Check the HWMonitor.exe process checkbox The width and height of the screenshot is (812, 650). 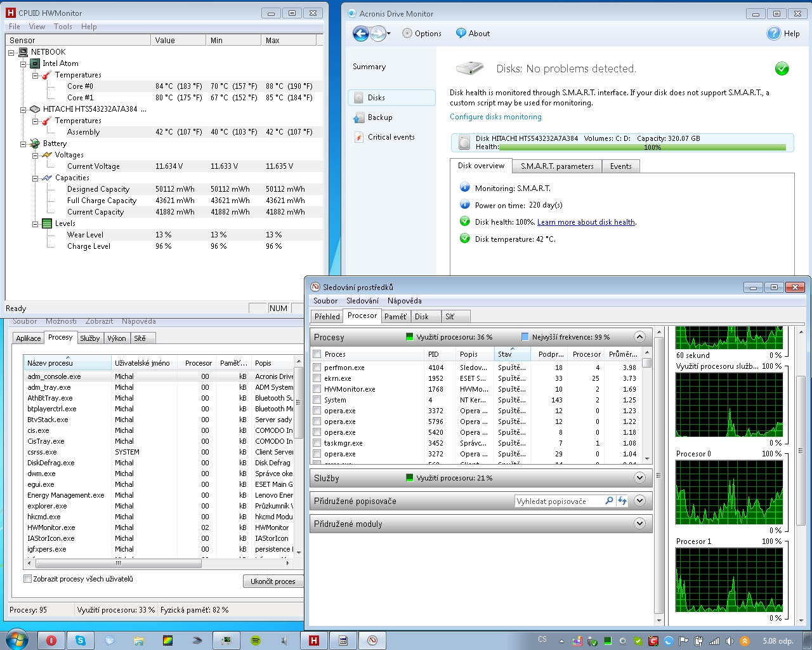317,389
